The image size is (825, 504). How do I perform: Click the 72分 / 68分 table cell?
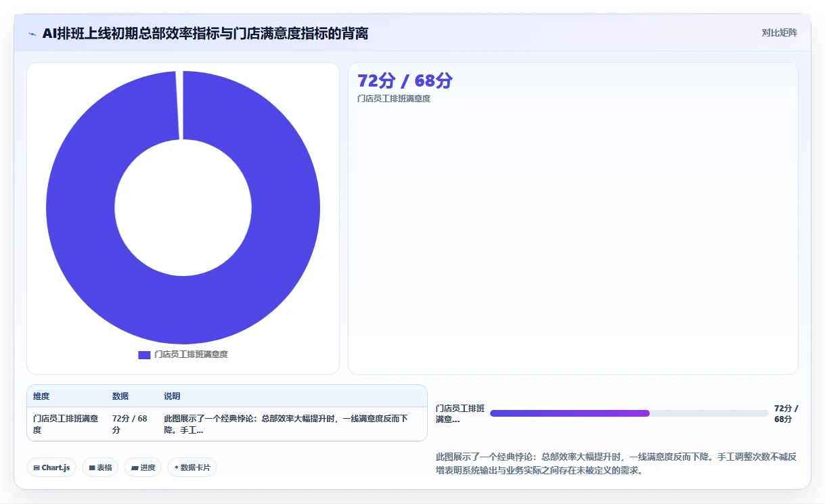tap(130, 424)
